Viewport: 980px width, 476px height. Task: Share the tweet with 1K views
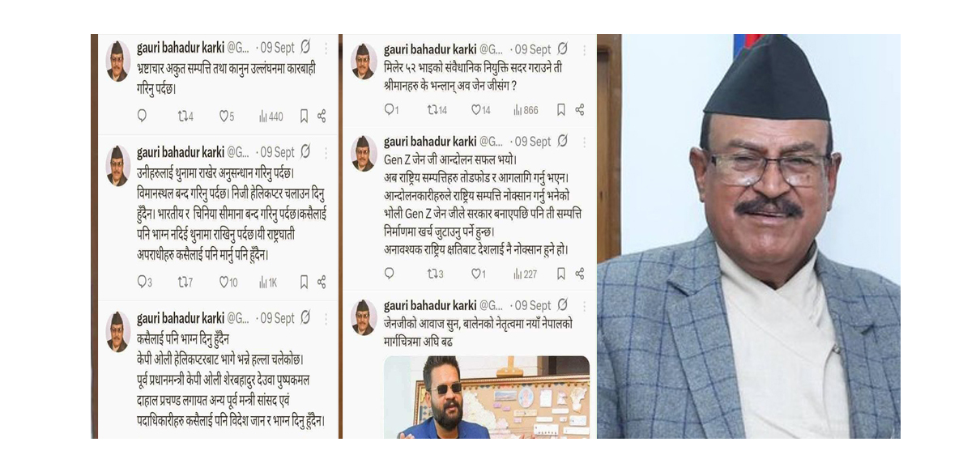click(x=322, y=282)
